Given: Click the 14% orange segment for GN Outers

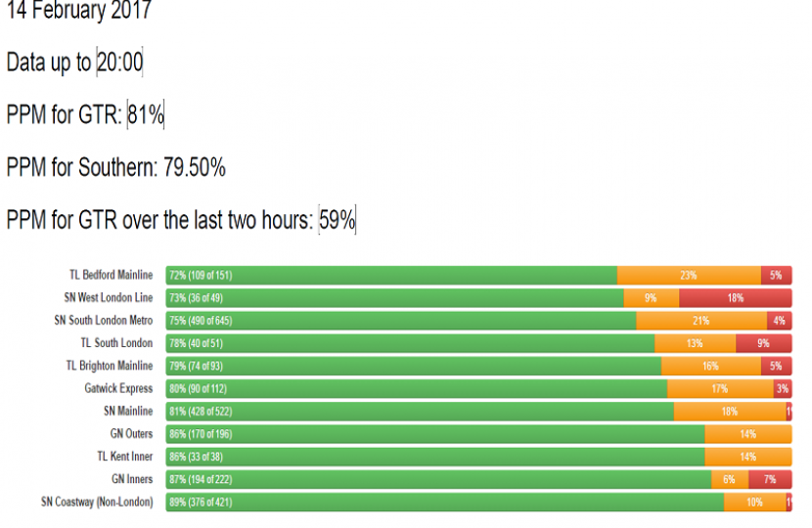Looking at the screenshot, I should [x=747, y=434].
